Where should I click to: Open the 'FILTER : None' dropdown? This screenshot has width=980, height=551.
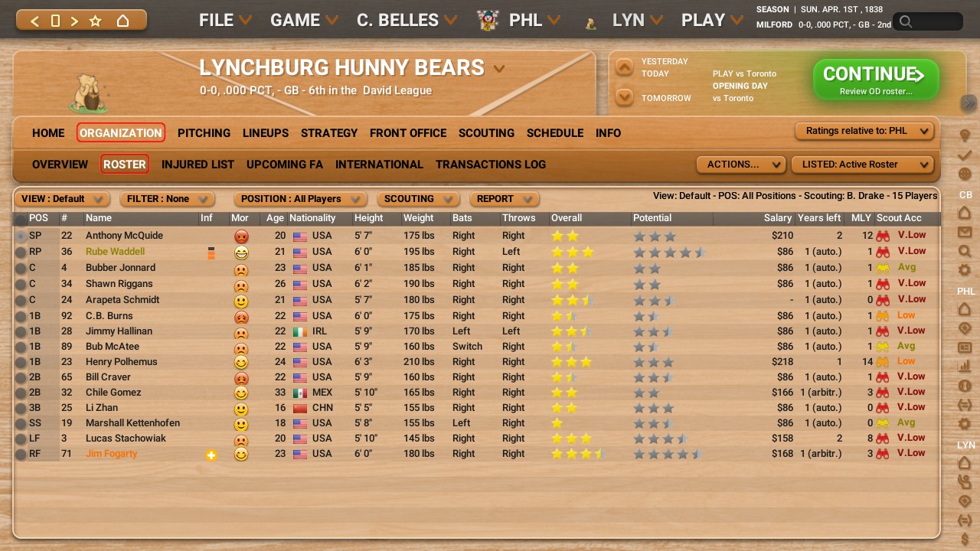pyautogui.click(x=167, y=199)
